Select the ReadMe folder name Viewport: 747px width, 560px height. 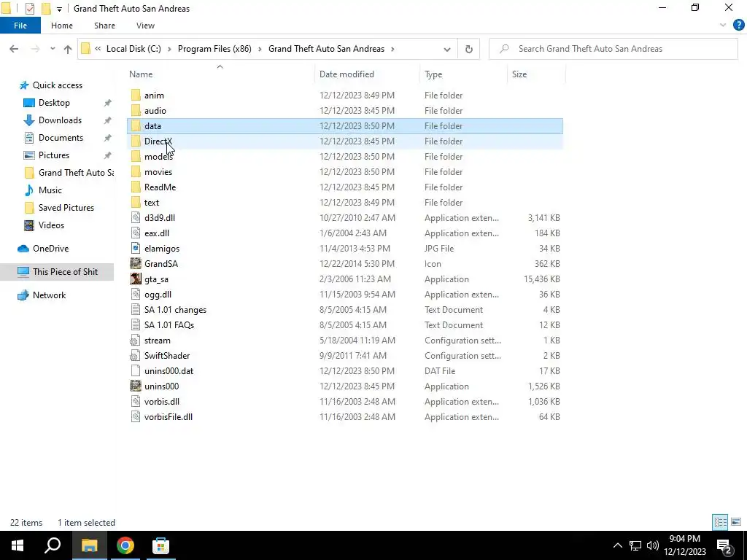[x=160, y=187]
